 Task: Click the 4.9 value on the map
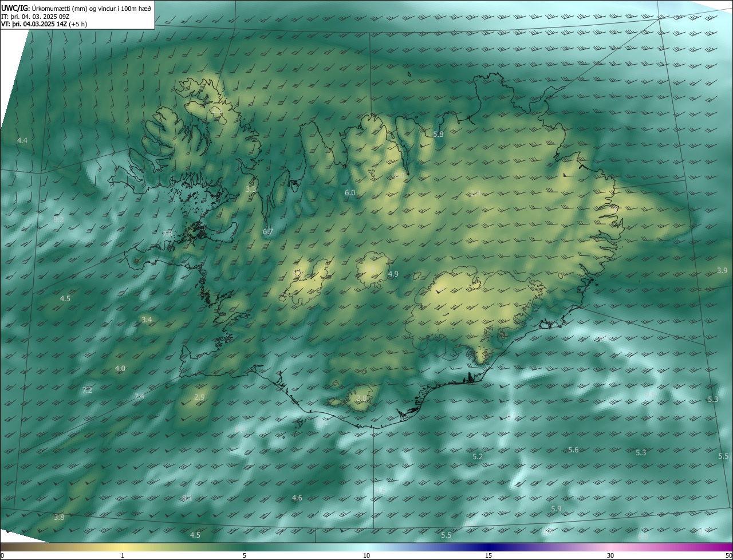coord(393,274)
